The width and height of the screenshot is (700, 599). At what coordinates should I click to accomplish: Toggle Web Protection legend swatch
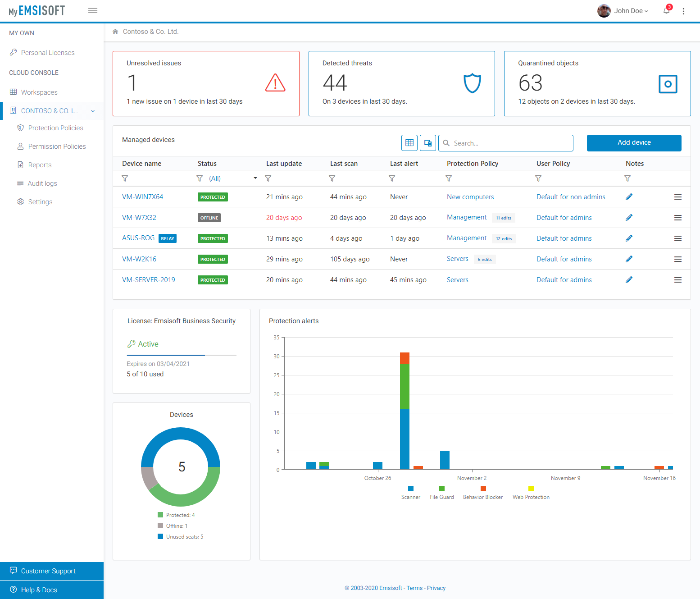tap(531, 489)
